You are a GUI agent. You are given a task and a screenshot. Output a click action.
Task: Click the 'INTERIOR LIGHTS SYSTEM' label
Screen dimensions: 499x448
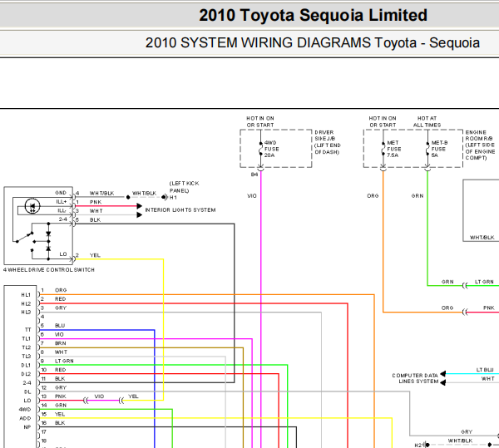[x=180, y=209]
